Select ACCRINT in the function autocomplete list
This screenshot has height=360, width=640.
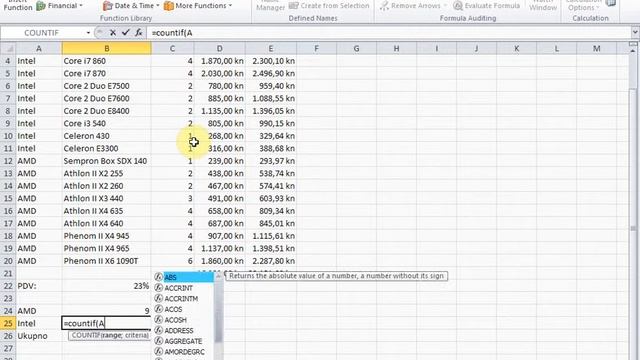coord(184,288)
